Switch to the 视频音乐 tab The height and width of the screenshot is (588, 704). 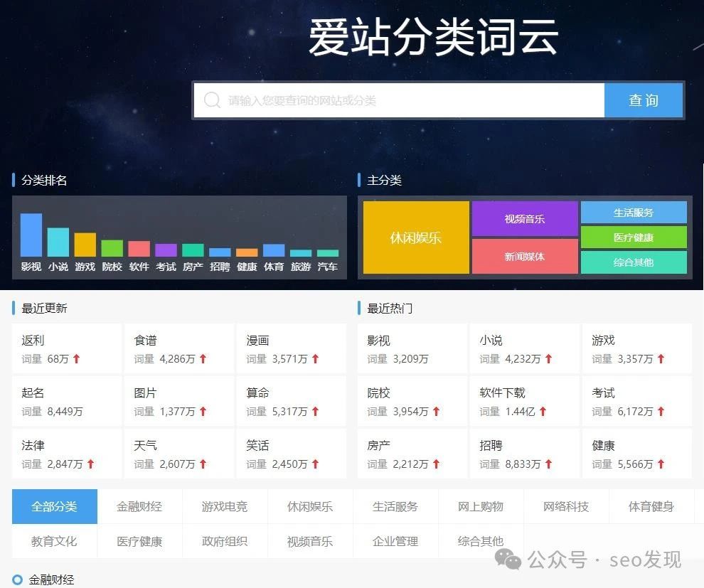(x=310, y=541)
